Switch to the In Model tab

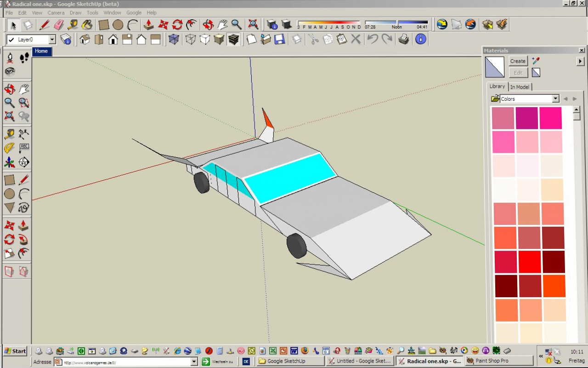pyautogui.click(x=520, y=87)
